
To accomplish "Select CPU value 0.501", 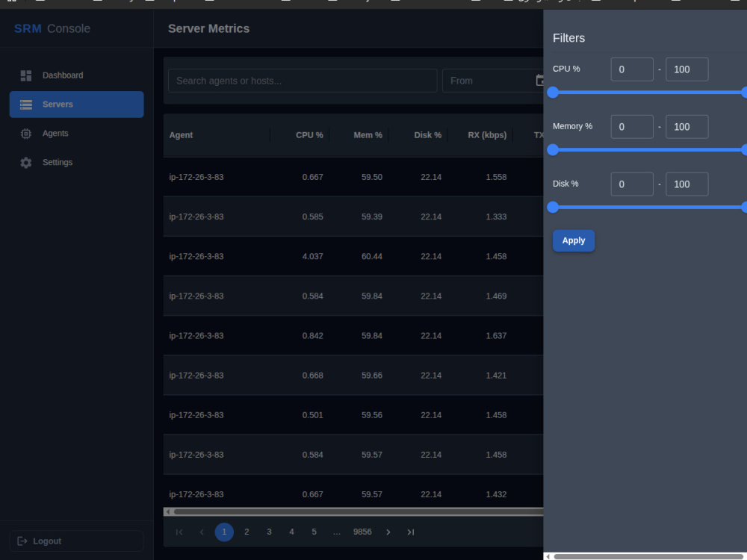I will pos(312,415).
